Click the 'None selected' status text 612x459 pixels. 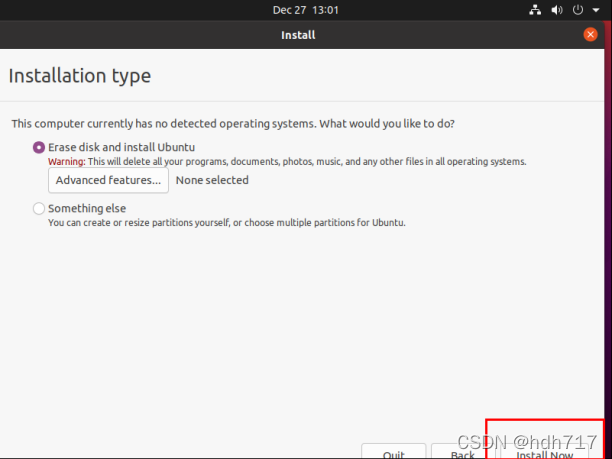[x=212, y=180]
